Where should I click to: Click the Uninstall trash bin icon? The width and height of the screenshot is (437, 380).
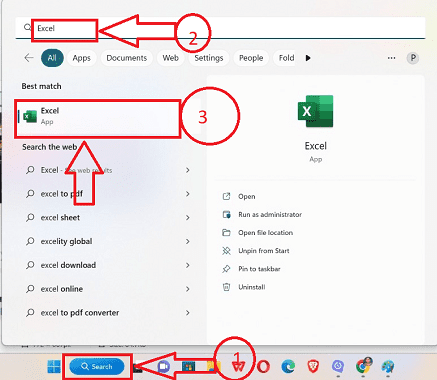tap(226, 287)
